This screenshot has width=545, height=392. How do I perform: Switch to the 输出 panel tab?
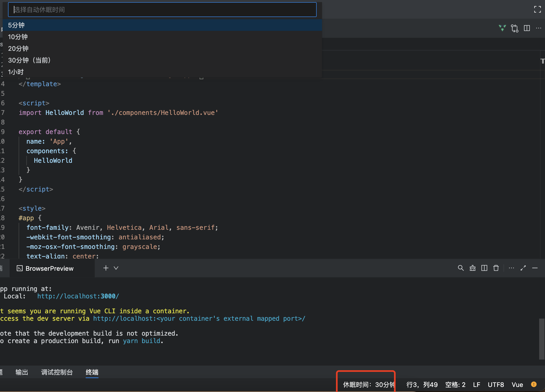(22, 372)
